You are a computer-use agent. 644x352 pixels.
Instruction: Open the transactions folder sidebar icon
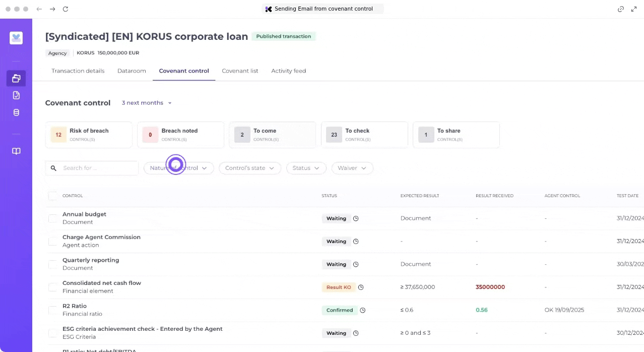coord(16,78)
